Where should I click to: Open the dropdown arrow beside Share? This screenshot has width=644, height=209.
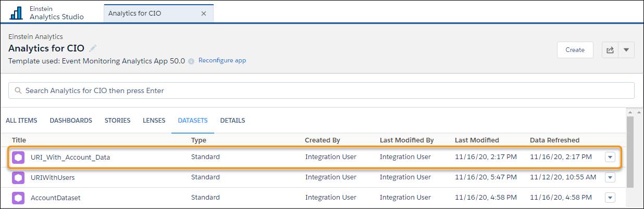pos(626,50)
